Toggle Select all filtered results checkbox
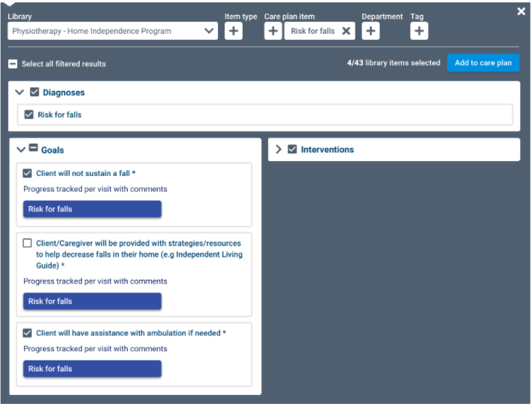Image resolution: width=532 pixels, height=404 pixels. [x=13, y=64]
